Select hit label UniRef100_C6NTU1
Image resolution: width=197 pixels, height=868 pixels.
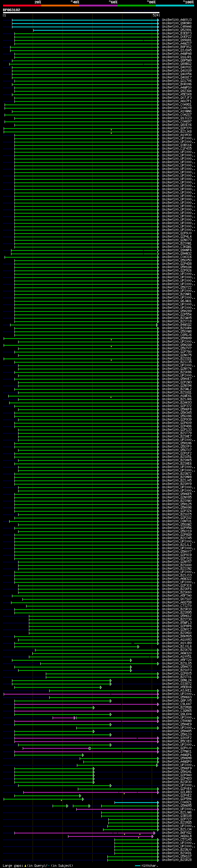coord(177,521)
